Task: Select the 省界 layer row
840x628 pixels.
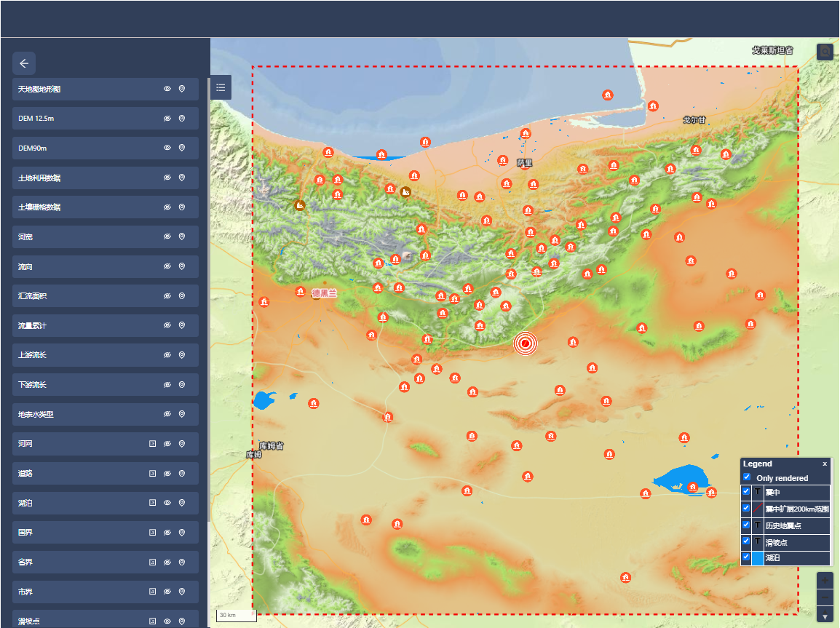Action: click(80, 563)
